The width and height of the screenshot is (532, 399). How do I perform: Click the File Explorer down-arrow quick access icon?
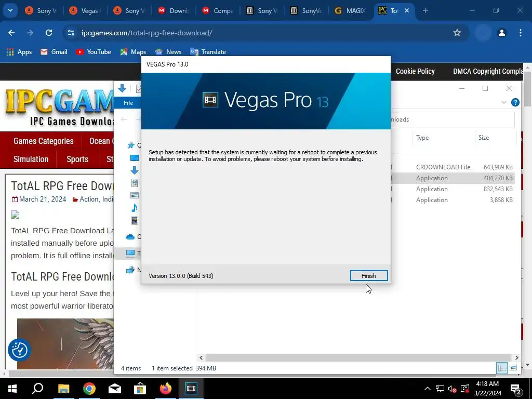click(122, 88)
